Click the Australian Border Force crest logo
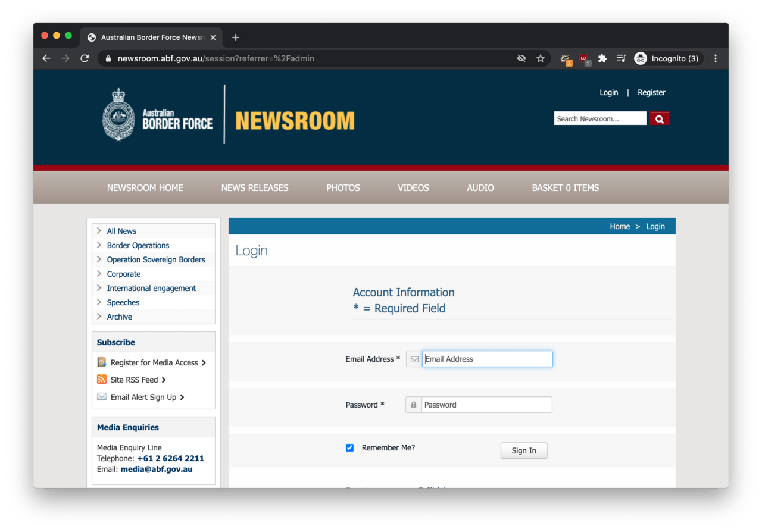762x532 pixels. coord(119,114)
